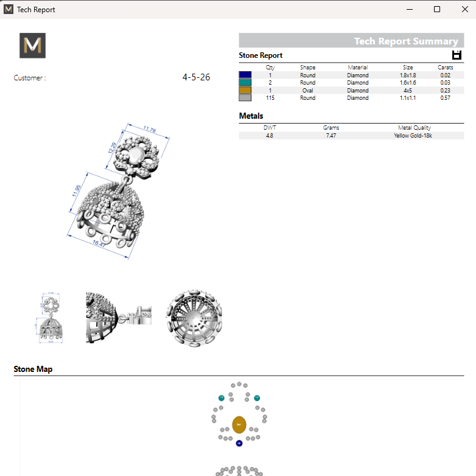
Task: Open the bottom dome view thumbnail
Action: point(194,318)
